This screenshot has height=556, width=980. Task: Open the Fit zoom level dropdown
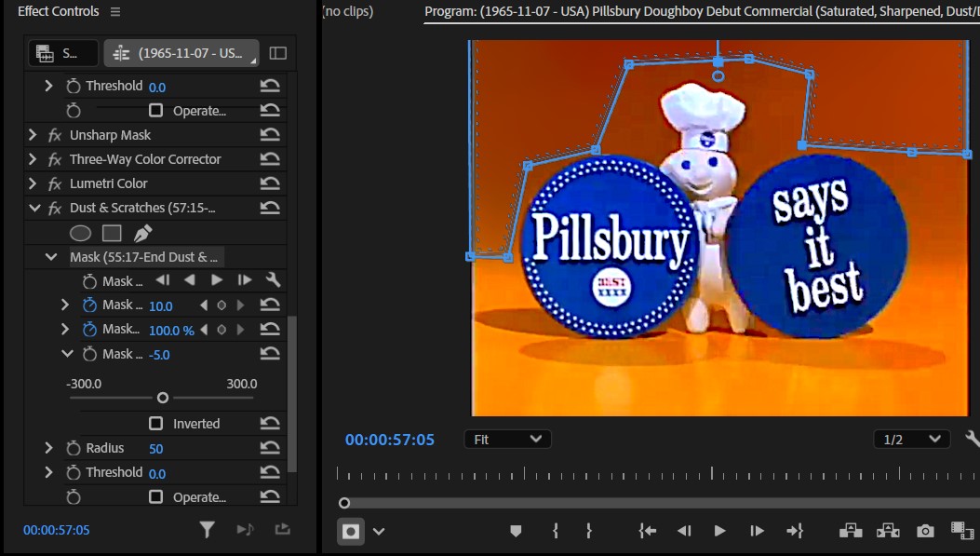pyautogui.click(x=507, y=439)
